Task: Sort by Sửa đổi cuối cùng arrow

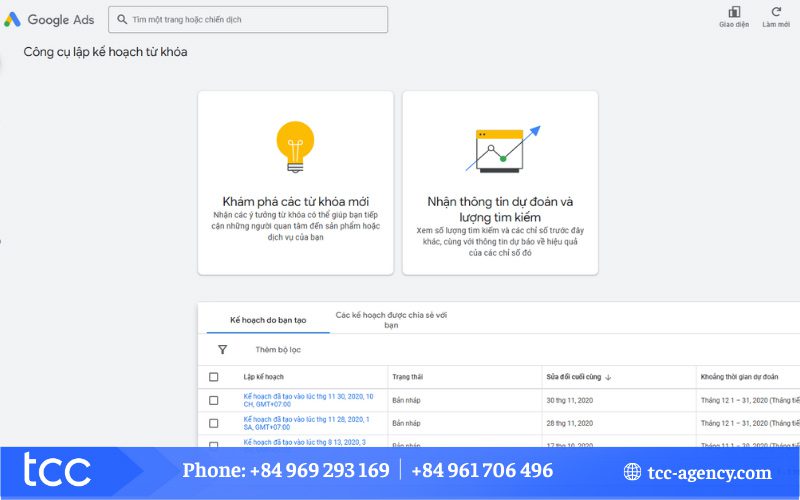Action: 608,377
